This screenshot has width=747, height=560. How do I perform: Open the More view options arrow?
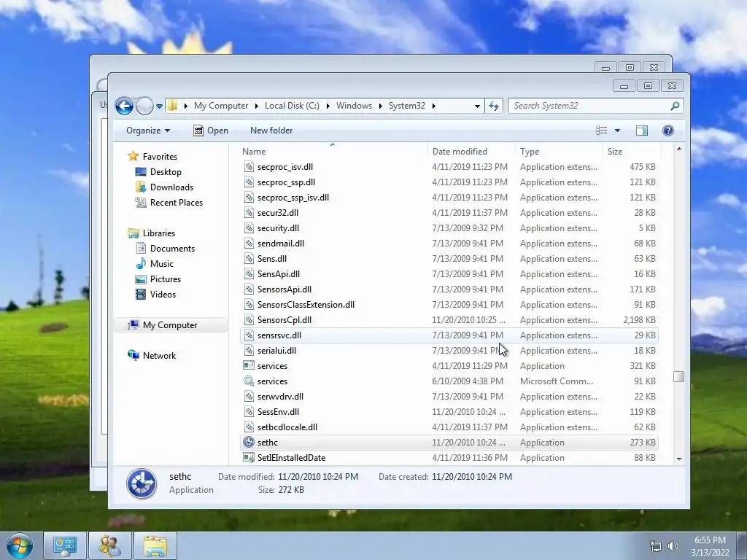pyautogui.click(x=617, y=131)
